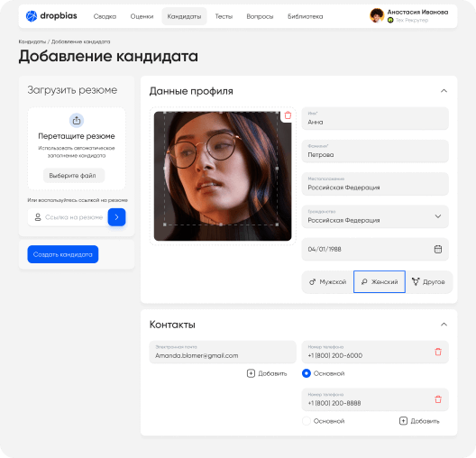Click Анастасия Иванова profile avatar
The width and height of the screenshot is (476, 458).
coord(377,16)
